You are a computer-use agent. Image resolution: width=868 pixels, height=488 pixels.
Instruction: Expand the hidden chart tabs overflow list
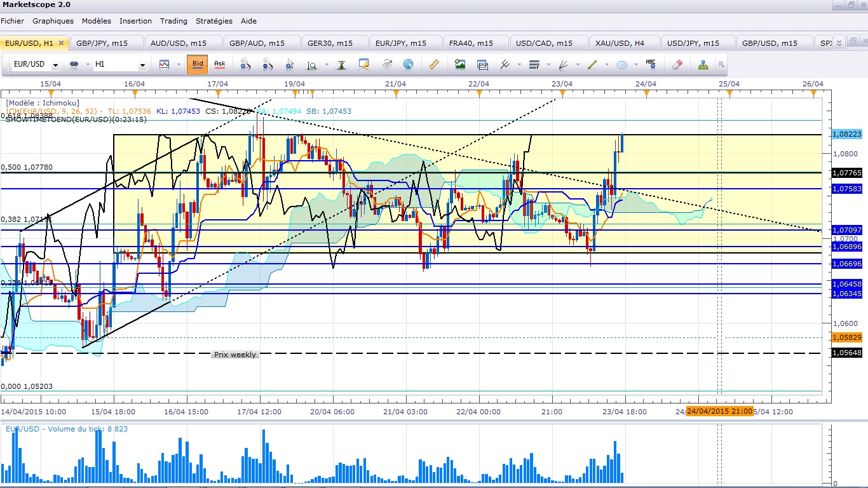point(839,43)
